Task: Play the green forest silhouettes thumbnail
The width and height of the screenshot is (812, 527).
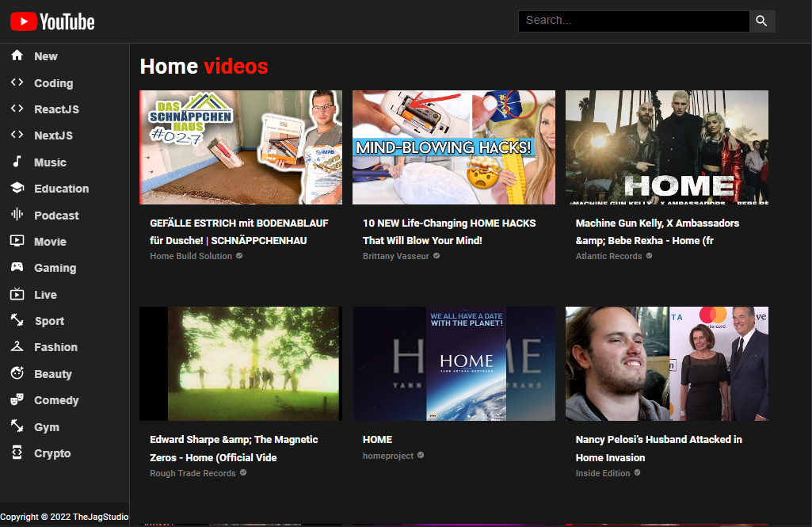Action: pyautogui.click(x=241, y=363)
